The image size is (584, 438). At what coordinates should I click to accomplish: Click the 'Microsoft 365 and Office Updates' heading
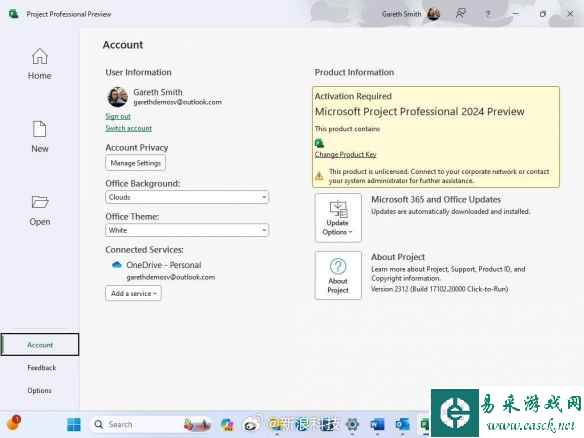click(x=436, y=199)
